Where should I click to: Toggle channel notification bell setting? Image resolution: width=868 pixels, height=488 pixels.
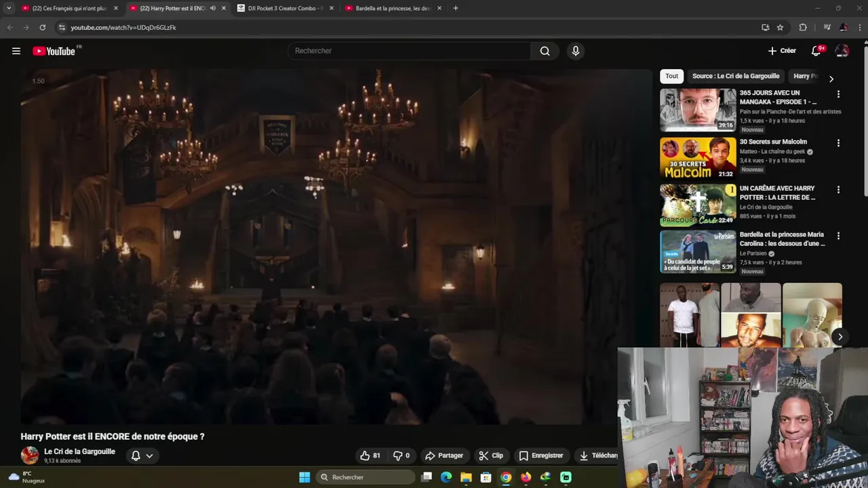pyautogui.click(x=142, y=455)
